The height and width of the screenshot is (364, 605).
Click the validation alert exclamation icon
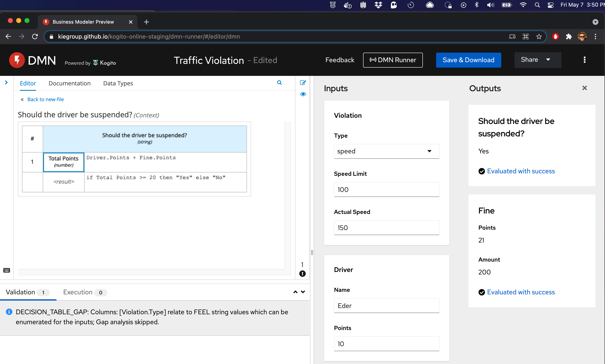[302, 273]
